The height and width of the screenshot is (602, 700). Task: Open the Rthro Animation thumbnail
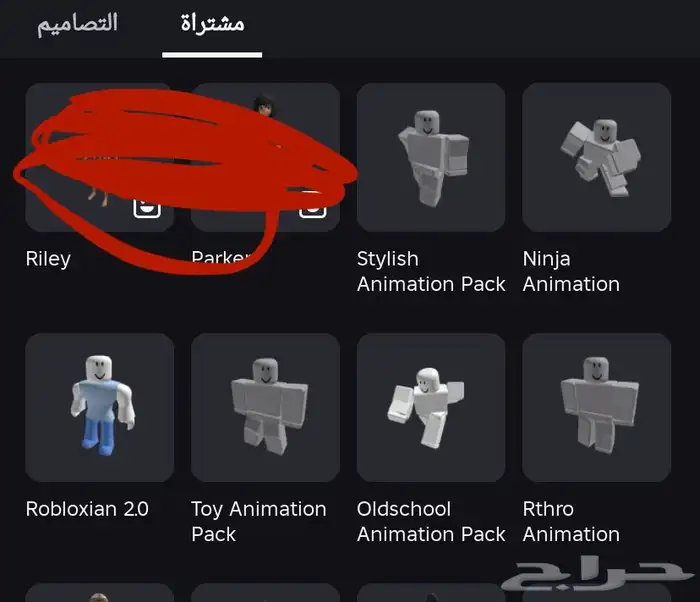coord(596,407)
